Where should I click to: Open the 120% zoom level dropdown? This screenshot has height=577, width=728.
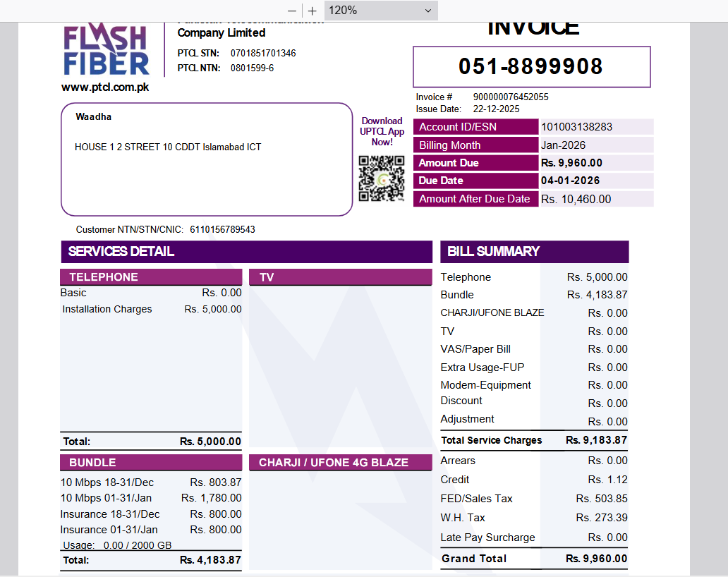pos(381,11)
